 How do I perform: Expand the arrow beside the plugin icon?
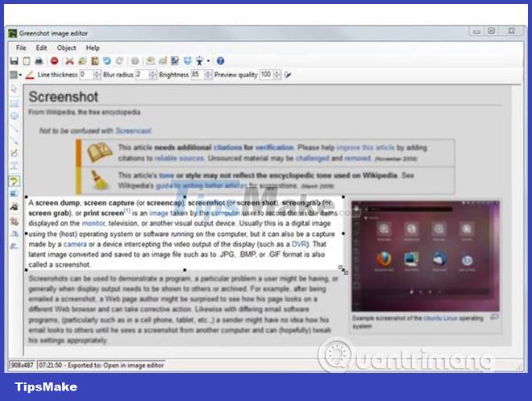point(208,61)
